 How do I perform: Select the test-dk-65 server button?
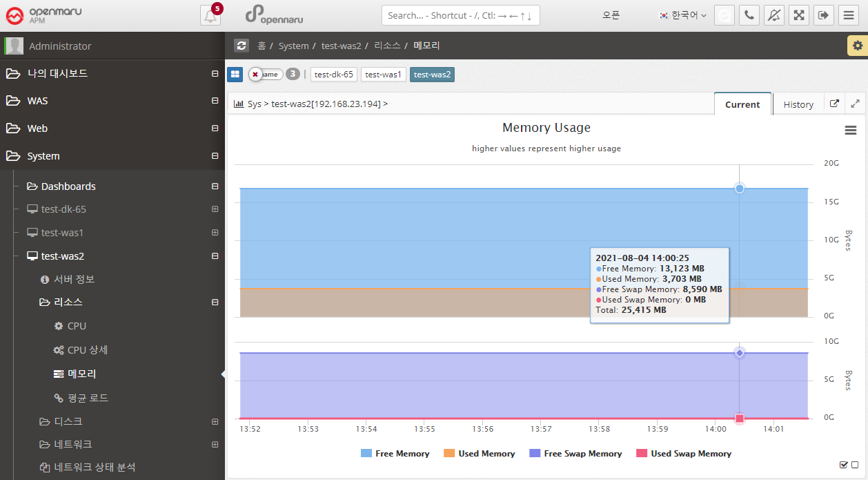pos(334,75)
